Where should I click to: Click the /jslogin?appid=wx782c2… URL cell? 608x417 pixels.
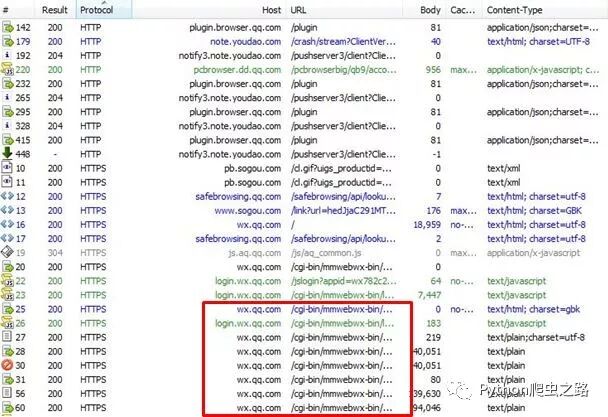(x=344, y=281)
